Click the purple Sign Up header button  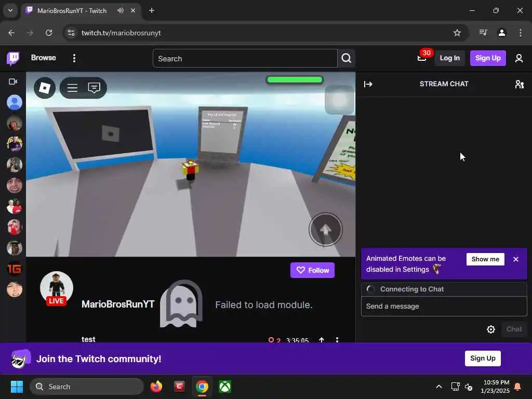pyautogui.click(x=488, y=58)
